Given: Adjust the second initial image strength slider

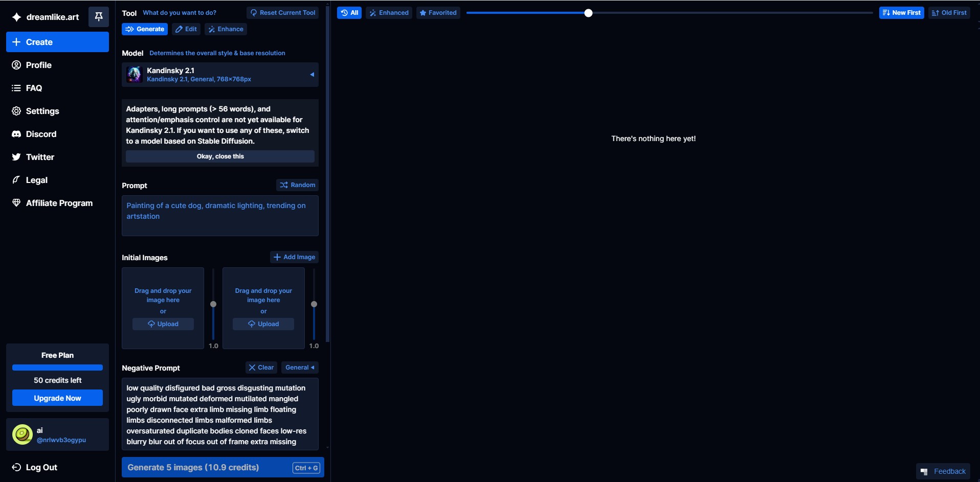Looking at the screenshot, I should 314,304.
